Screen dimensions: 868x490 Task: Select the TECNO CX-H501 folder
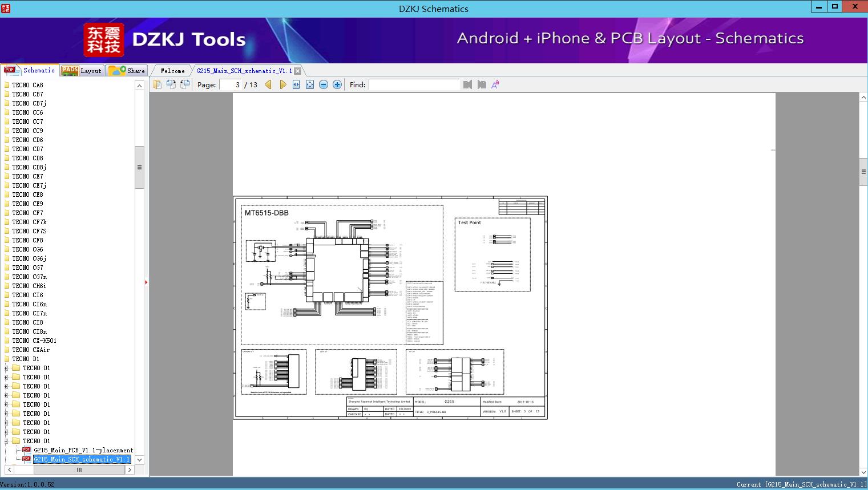(34, 341)
